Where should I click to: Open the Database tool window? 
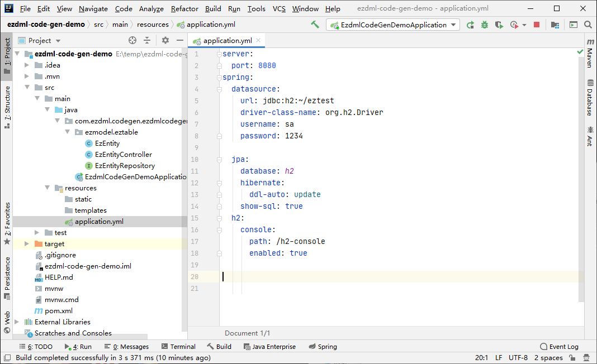point(590,98)
